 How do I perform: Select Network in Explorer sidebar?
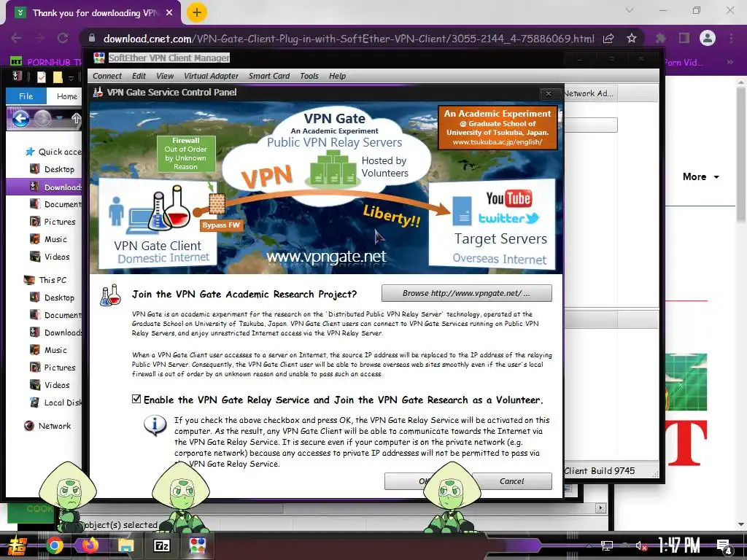point(54,426)
